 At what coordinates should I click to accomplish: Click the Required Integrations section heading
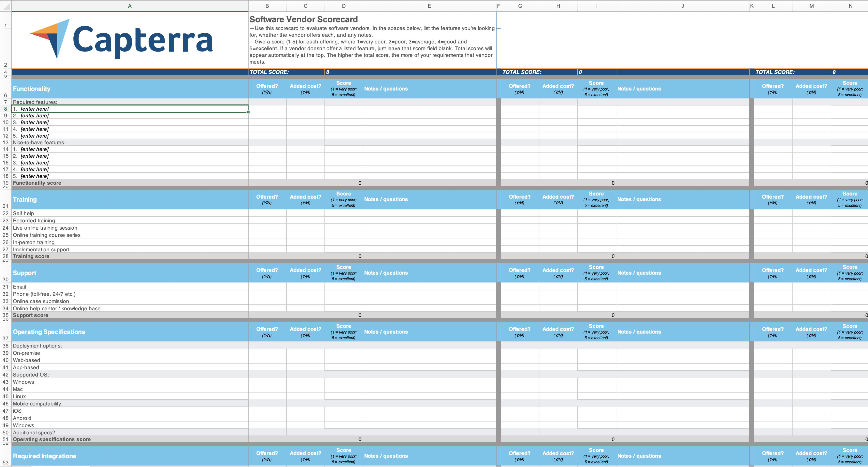pos(44,456)
